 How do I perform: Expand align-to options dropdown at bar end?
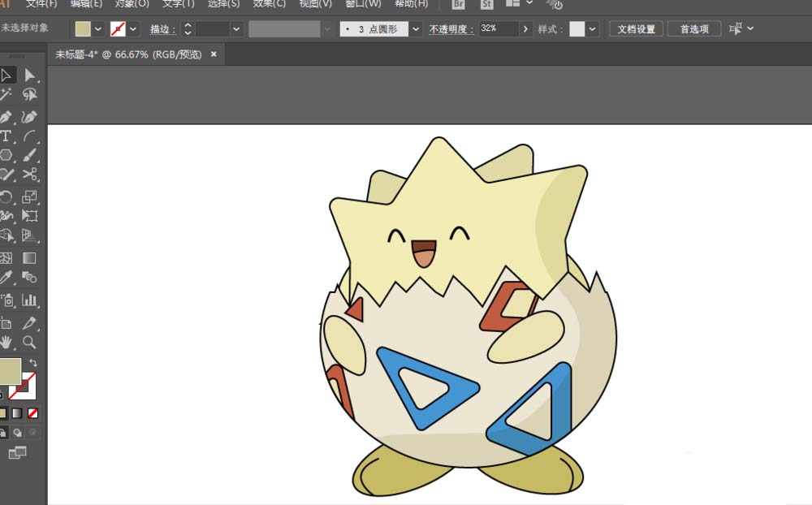(x=750, y=28)
